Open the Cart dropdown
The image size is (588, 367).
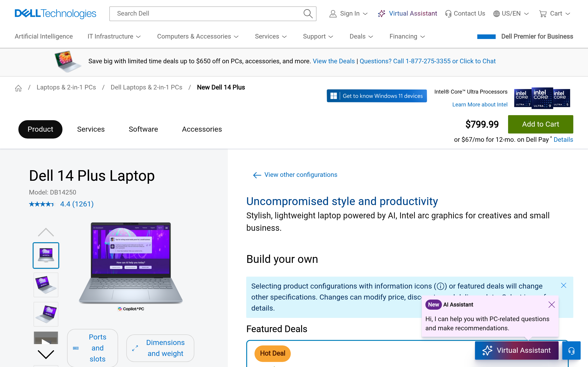[x=554, y=14]
